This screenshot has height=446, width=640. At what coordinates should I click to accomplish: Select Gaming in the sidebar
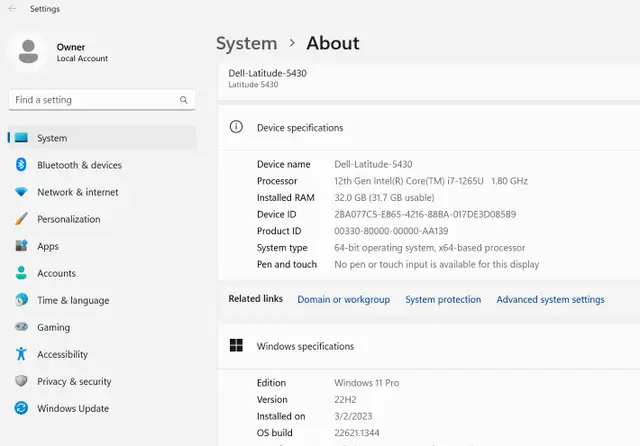(102, 327)
